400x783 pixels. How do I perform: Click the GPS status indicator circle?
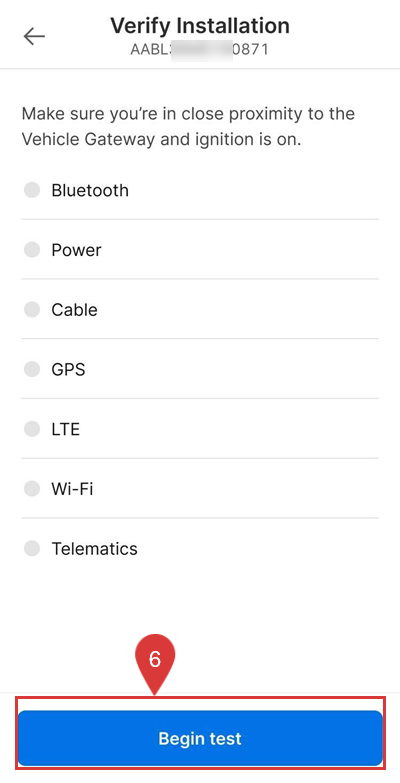click(32, 370)
